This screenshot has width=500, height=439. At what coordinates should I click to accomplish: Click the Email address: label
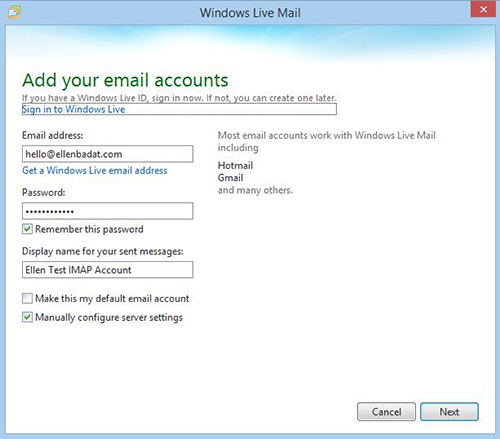53,135
